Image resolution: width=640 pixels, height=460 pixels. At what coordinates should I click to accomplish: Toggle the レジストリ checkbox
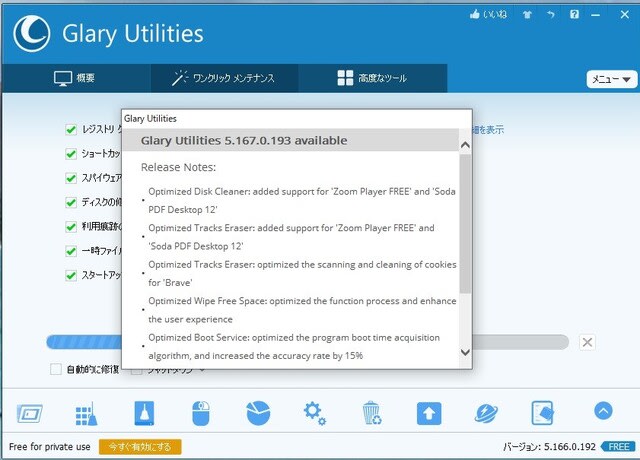coord(71,130)
